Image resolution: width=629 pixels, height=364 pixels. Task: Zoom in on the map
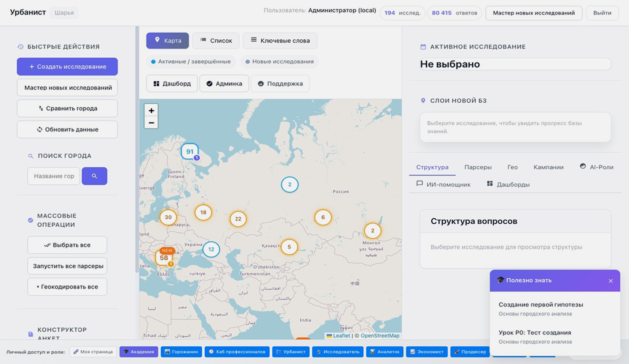pyautogui.click(x=151, y=111)
